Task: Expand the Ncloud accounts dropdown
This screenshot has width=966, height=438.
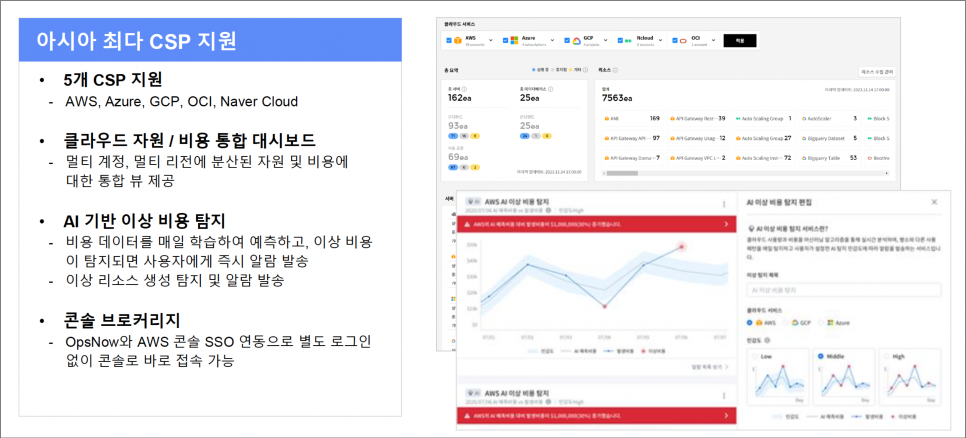Action: (660, 41)
